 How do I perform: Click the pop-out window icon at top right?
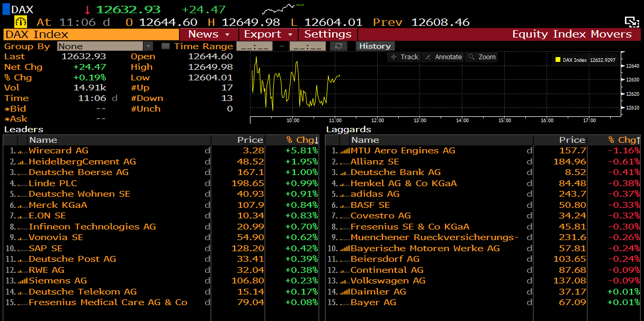pyautogui.click(x=631, y=22)
